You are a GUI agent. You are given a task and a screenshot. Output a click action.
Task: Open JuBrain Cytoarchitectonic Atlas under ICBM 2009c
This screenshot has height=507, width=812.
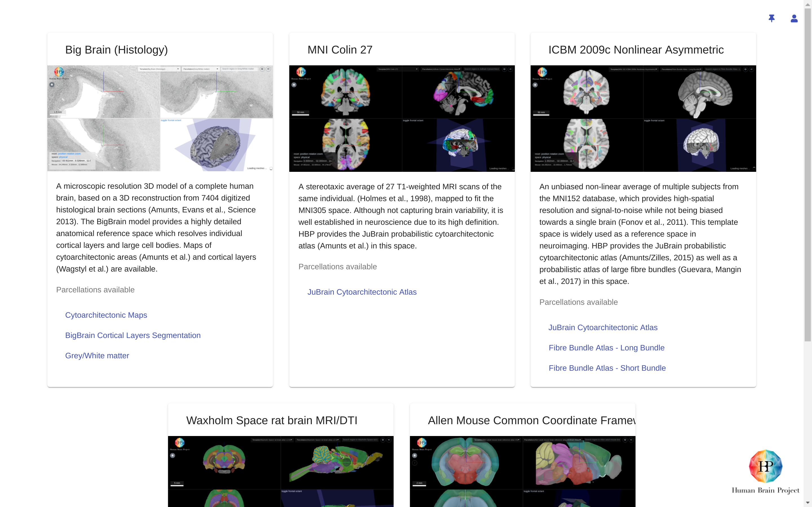coord(603,328)
